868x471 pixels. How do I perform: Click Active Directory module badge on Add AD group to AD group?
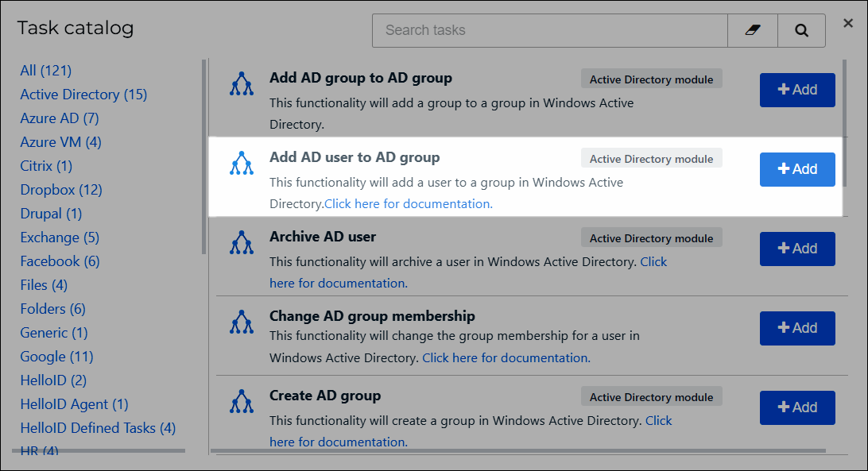[652, 79]
